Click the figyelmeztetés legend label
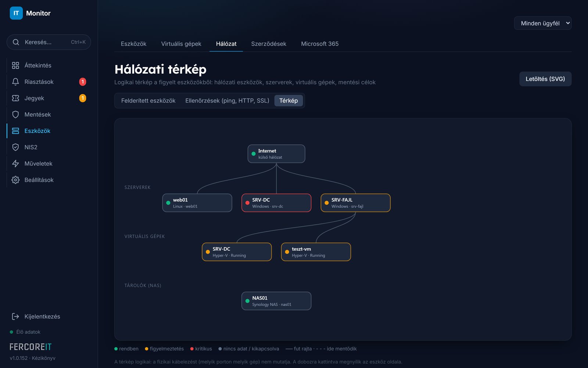 tap(167, 349)
